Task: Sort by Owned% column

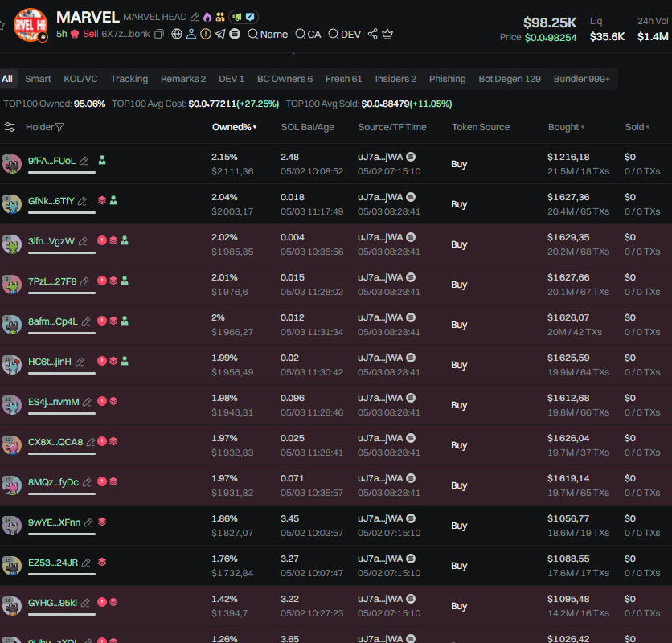Action: [235, 127]
